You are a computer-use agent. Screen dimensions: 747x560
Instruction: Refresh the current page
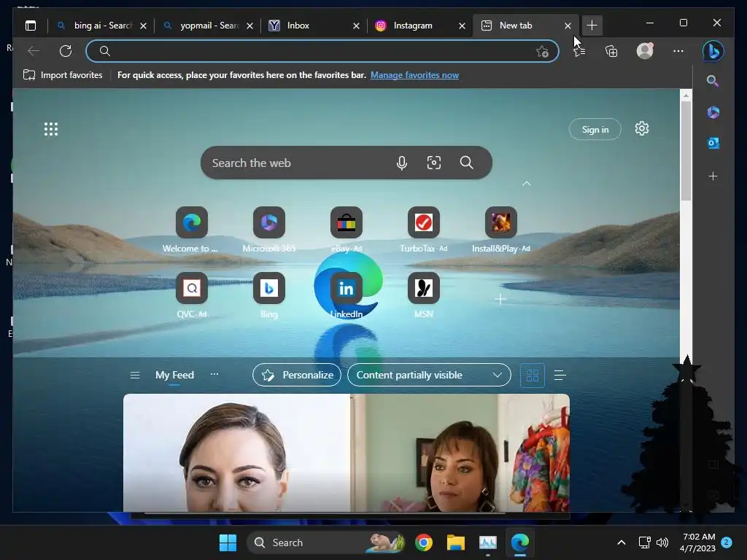pos(65,51)
